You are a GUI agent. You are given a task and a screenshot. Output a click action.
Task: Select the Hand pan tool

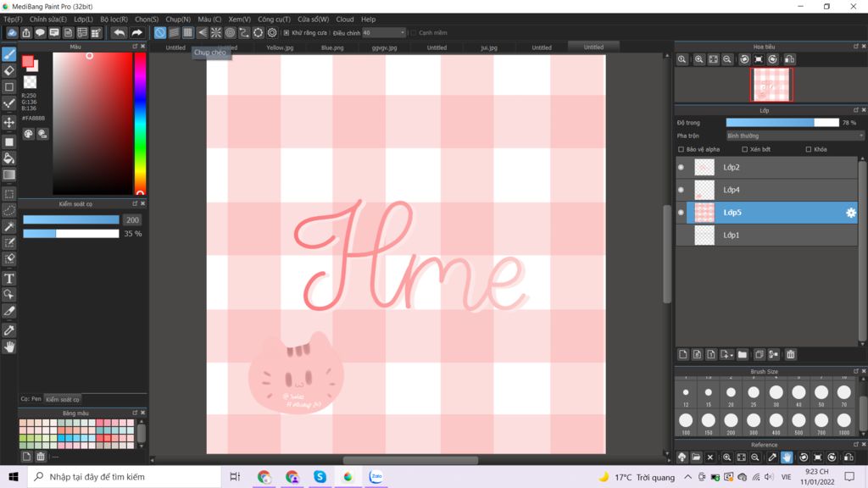tap(9, 347)
